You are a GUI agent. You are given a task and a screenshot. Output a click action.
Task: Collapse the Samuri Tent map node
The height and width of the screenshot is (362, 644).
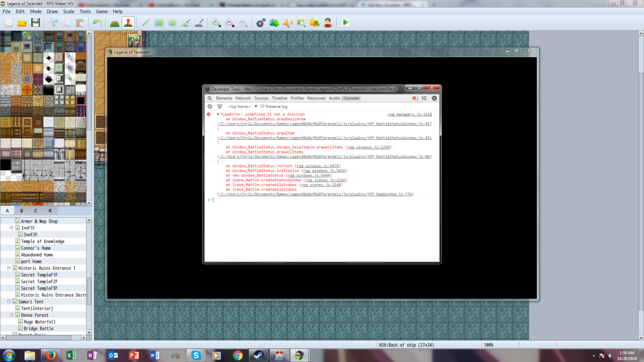[x=9, y=302]
